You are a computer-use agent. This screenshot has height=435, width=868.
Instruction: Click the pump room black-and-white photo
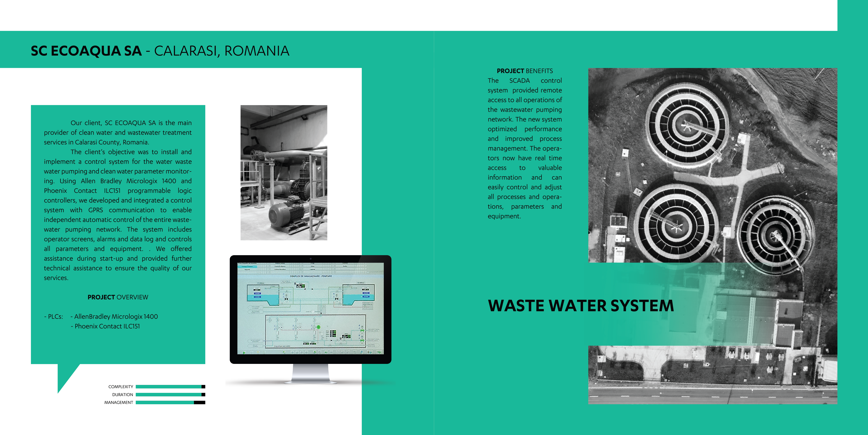click(x=284, y=173)
